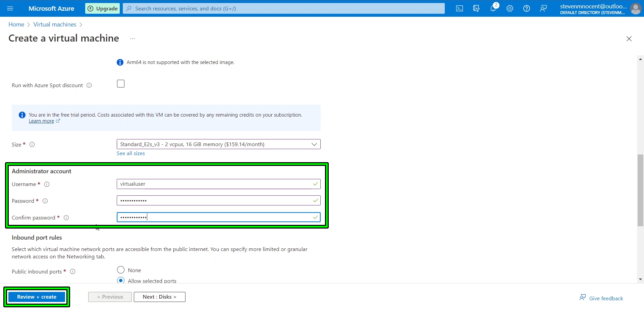Screen dimensions: 644x312
Task: Open the feedback icon in the top bar
Action: (x=543, y=8)
